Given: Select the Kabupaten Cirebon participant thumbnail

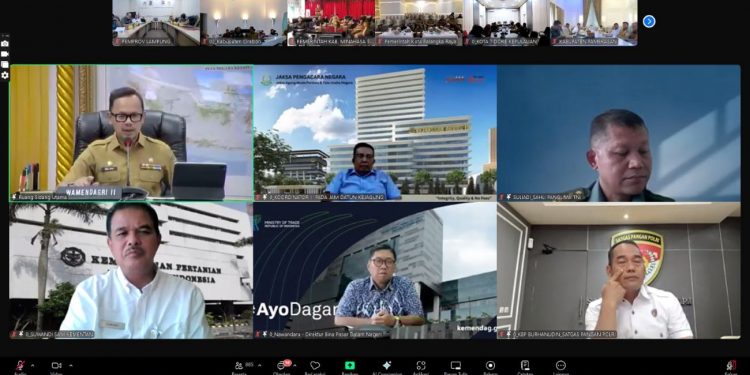Looking at the screenshot, I should coord(243,22).
